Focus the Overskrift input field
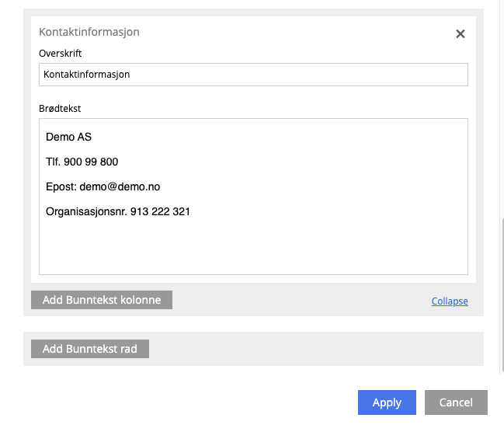Screen dimensions: 504x425 pyautogui.click(x=253, y=75)
